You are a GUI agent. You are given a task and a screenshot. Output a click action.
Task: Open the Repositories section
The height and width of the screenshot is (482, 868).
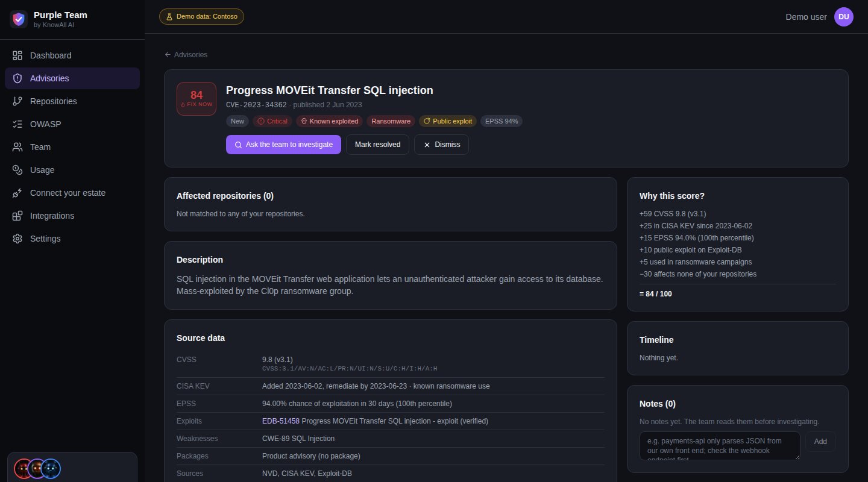click(72, 101)
